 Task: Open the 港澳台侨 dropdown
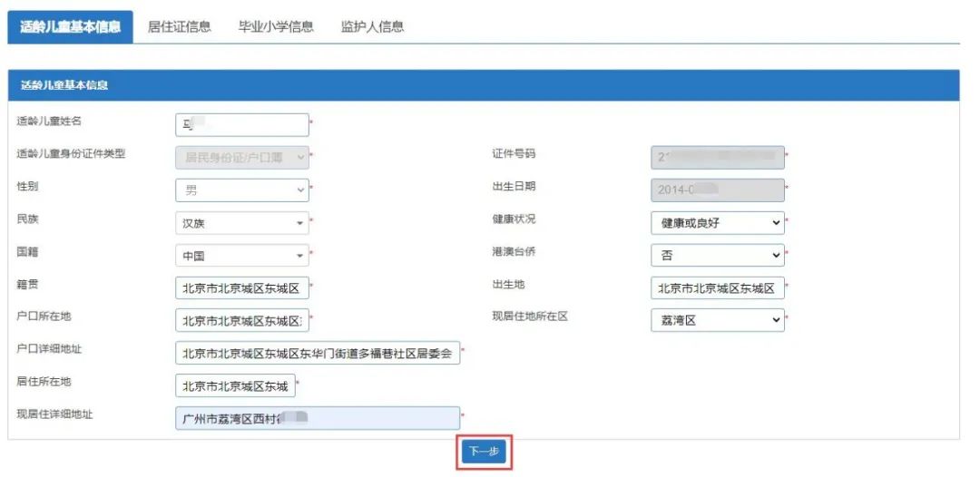click(x=717, y=256)
